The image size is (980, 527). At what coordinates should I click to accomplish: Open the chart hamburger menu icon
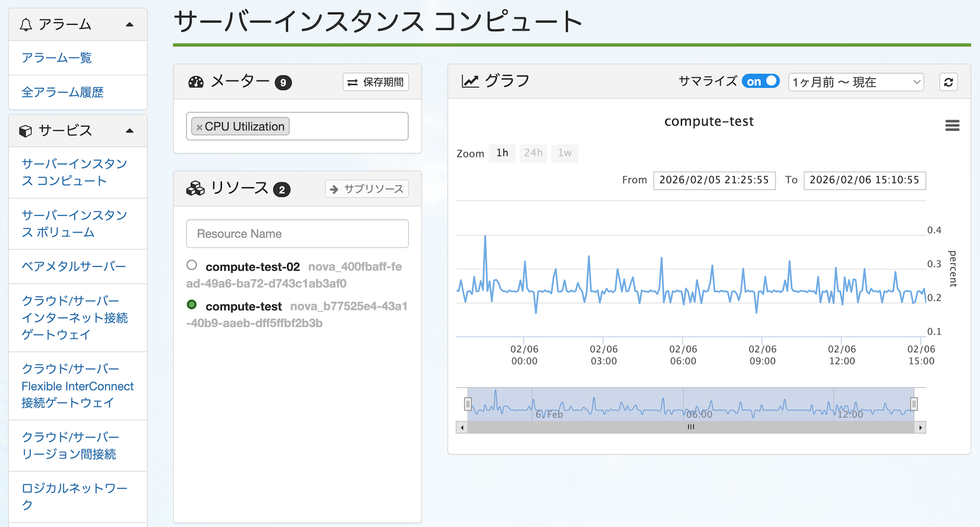952,126
